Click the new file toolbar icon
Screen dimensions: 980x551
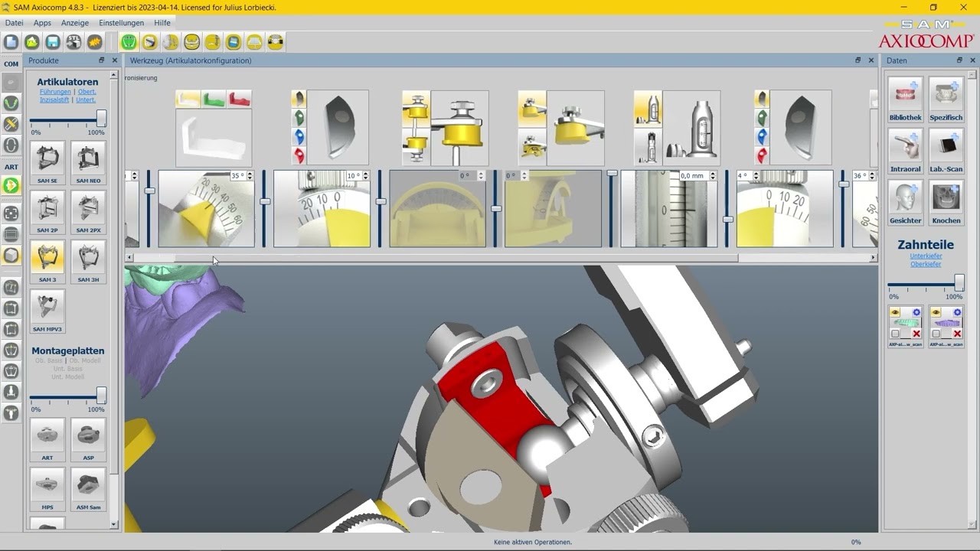(x=11, y=42)
